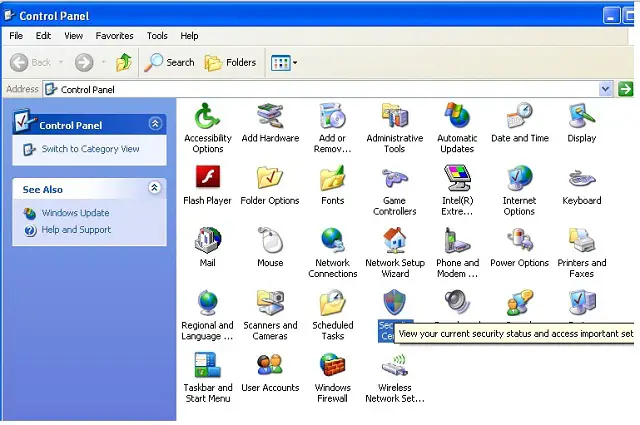Click the green Go arrow button
Viewport: 640px width, 425px height.
tap(625, 89)
